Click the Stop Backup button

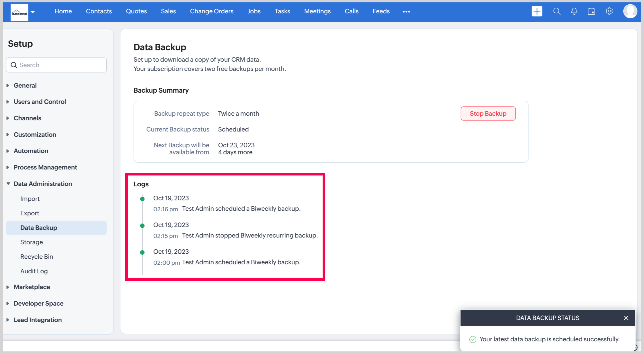pos(488,113)
